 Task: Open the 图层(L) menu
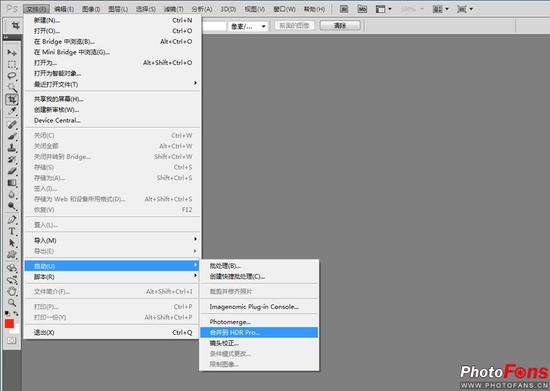click(x=118, y=9)
